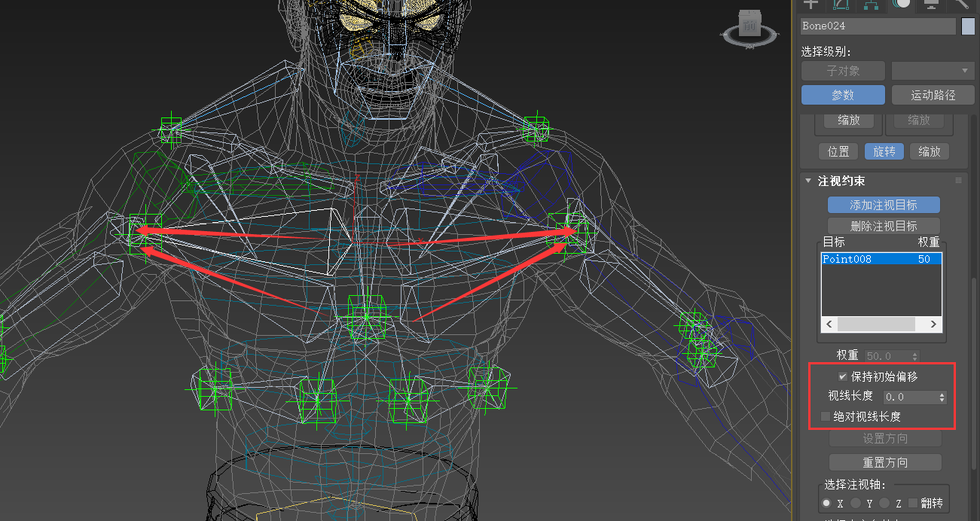Click the 注视约束 rollout drag grip
The image size is (980, 521).
coord(958,181)
